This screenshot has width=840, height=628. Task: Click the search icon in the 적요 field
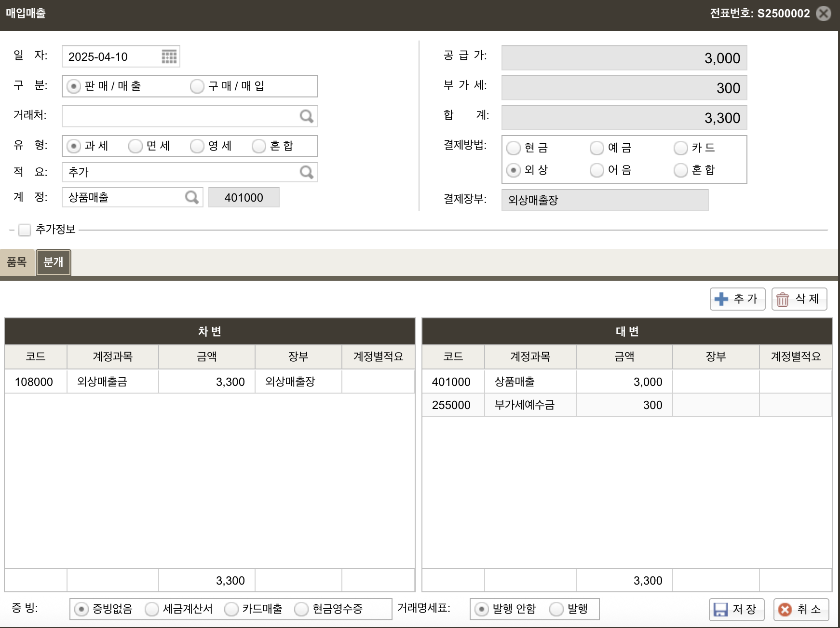point(307,172)
